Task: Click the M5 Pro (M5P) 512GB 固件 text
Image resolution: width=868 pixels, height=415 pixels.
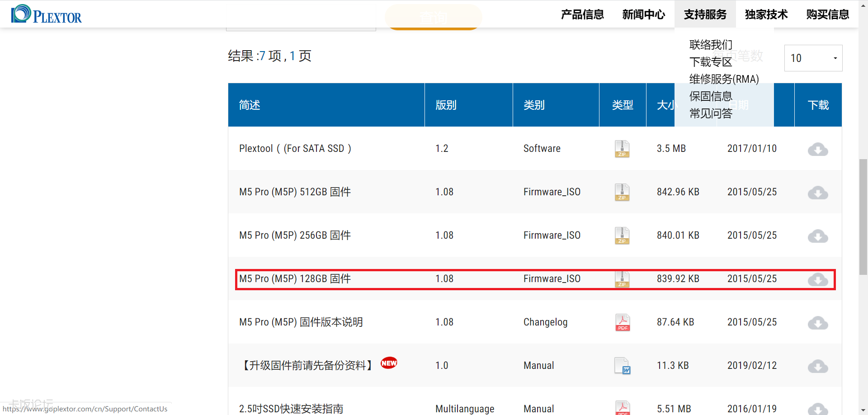Action: pyautogui.click(x=295, y=192)
